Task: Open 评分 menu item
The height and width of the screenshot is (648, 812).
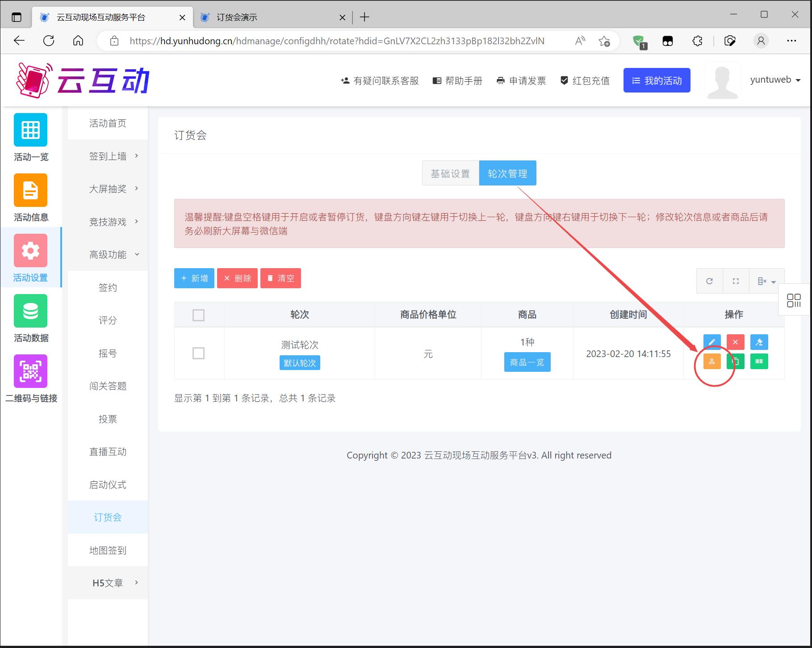Action: click(x=108, y=320)
